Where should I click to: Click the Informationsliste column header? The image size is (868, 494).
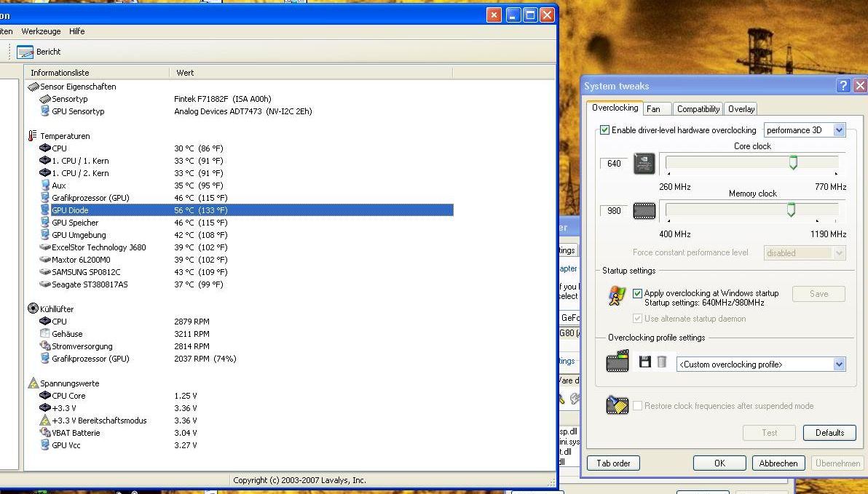97,73
